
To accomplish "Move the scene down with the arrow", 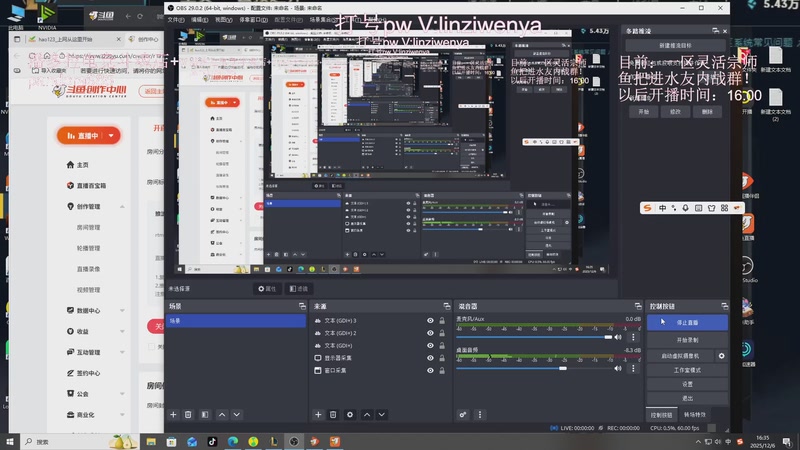I will pos(237,415).
